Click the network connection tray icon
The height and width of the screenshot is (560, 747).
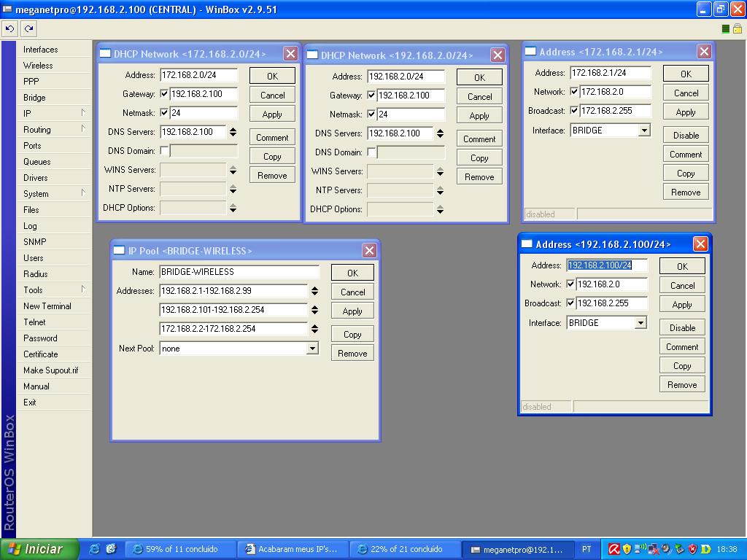click(653, 550)
